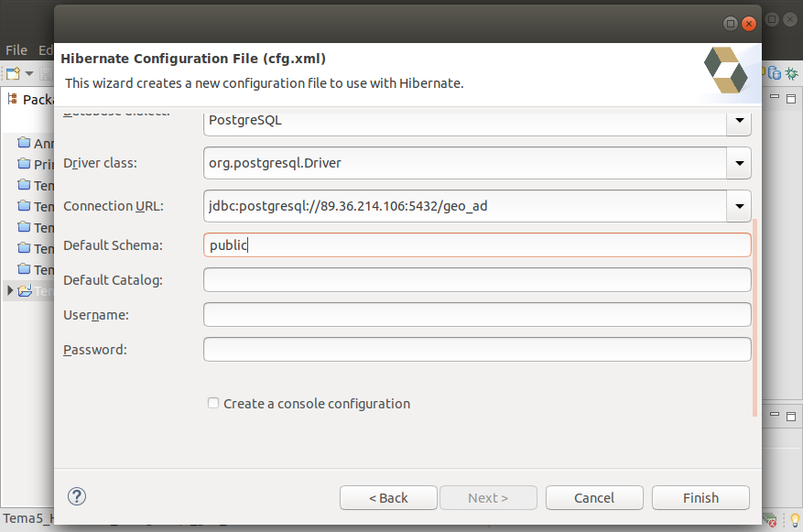Maximize the lower right Eclipse panel
This screenshot has width=803, height=532.
pyautogui.click(x=791, y=416)
